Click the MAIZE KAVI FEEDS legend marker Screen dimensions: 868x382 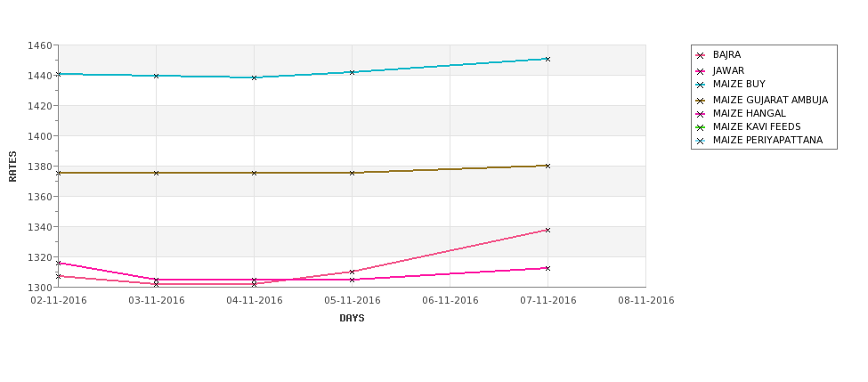(x=701, y=127)
